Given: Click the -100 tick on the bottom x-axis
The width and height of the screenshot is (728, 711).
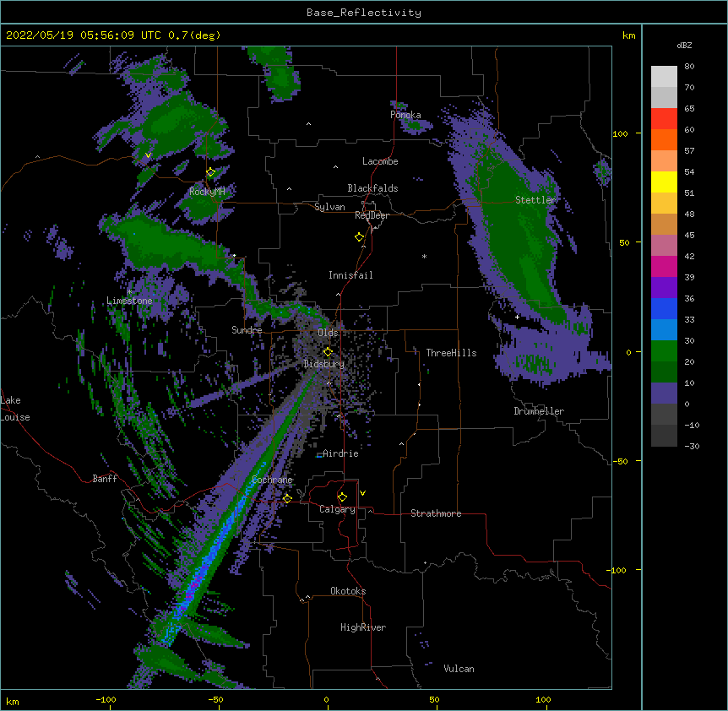Looking at the screenshot, I should tap(106, 699).
